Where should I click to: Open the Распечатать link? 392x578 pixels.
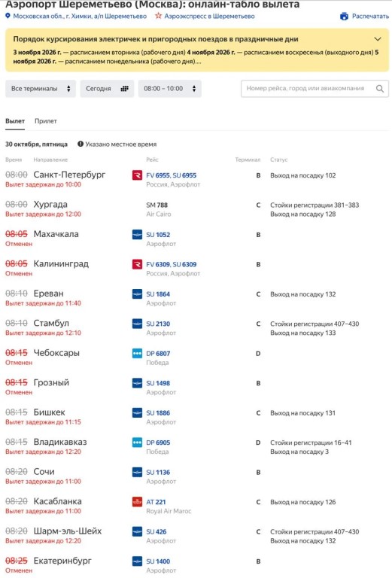pos(370,17)
